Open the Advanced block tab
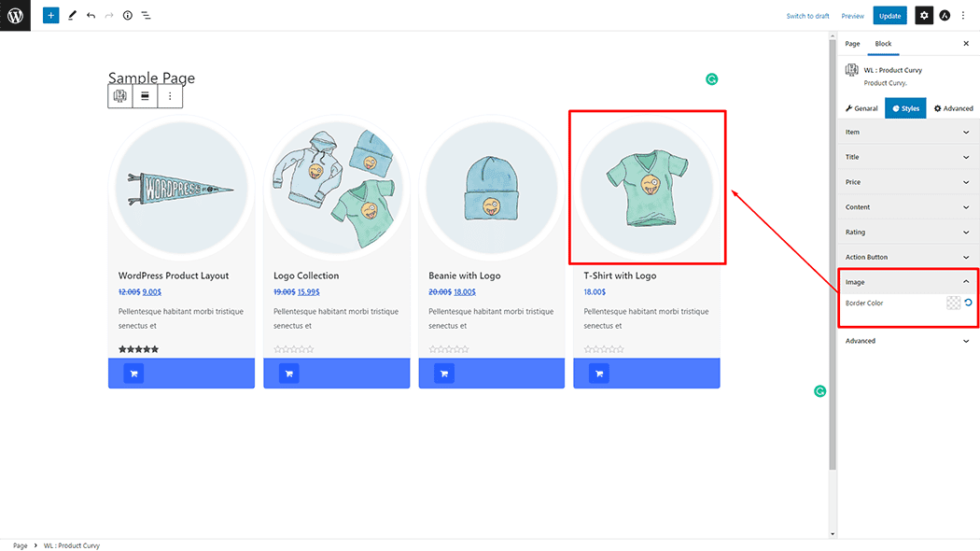The image size is (980, 551). coord(954,108)
